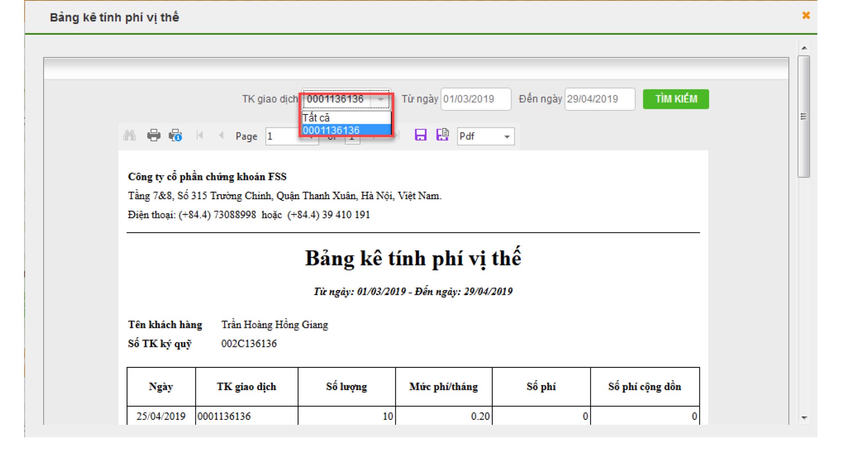Close the Bảng kê tính phí vị thế dialog

pos(806,16)
